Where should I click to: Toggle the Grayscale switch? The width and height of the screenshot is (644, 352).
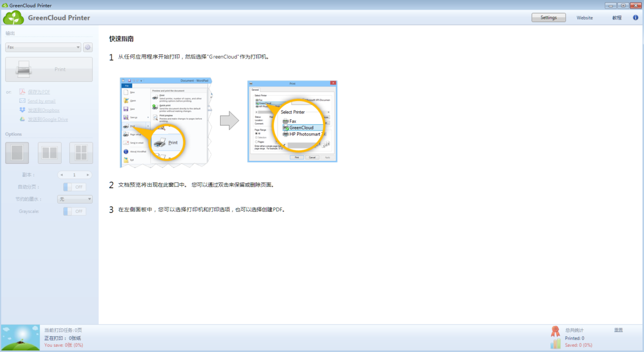(x=74, y=211)
